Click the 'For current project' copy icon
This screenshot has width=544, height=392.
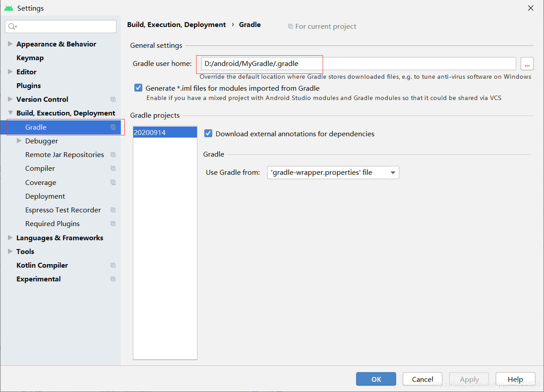click(290, 27)
